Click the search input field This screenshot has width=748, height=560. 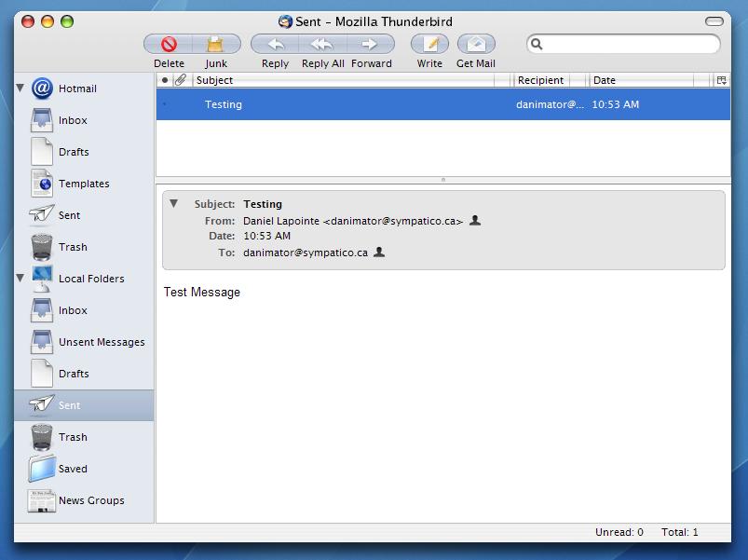tap(630, 45)
